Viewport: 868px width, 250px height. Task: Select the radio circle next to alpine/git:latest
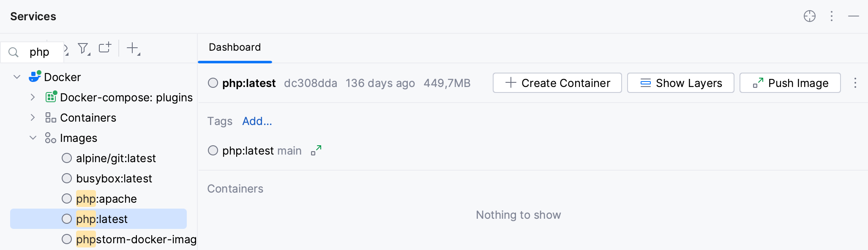click(66, 158)
